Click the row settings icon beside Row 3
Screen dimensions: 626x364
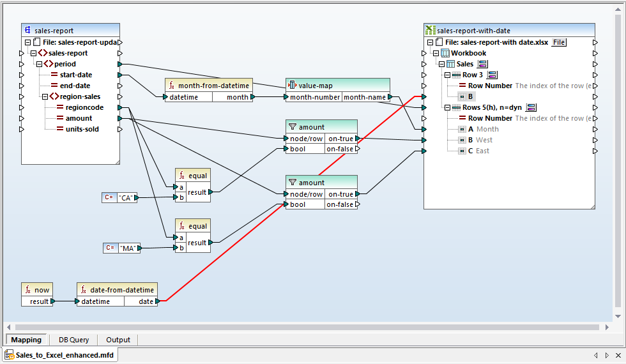point(492,75)
